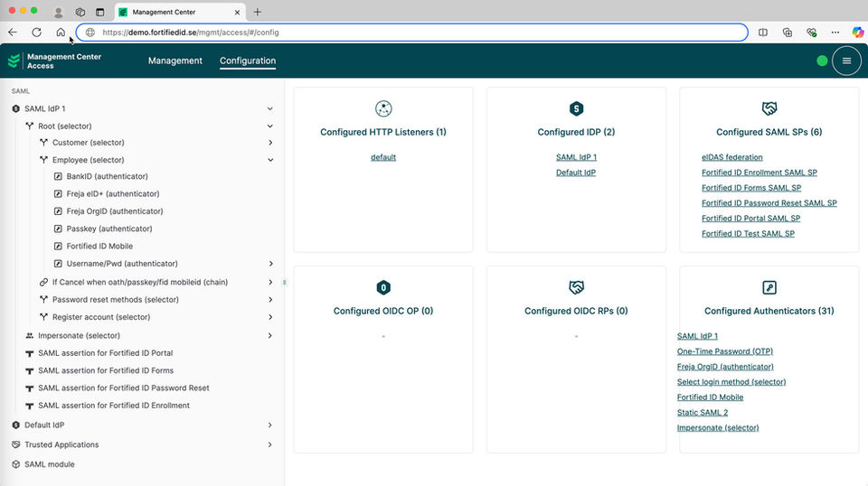Viewport: 868px width, 486px height.
Task: Open Fortified ID Test SAML SP link
Action: [x=748, y=234]
